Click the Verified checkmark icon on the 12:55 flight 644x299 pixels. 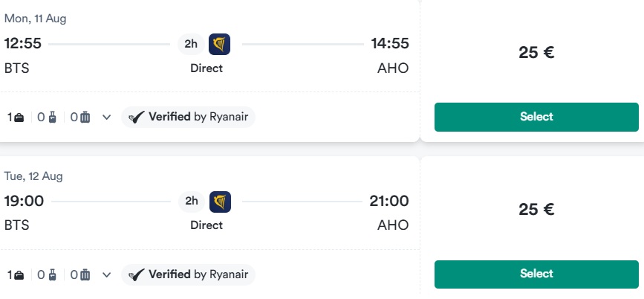coord(137,118)
